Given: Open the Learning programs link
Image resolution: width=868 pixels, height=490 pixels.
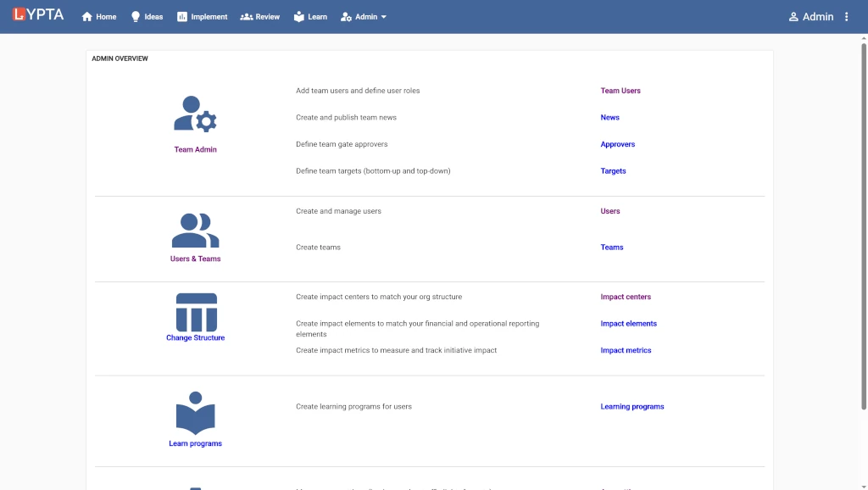Looking at the screenshot, I should (x=632, y=406).
